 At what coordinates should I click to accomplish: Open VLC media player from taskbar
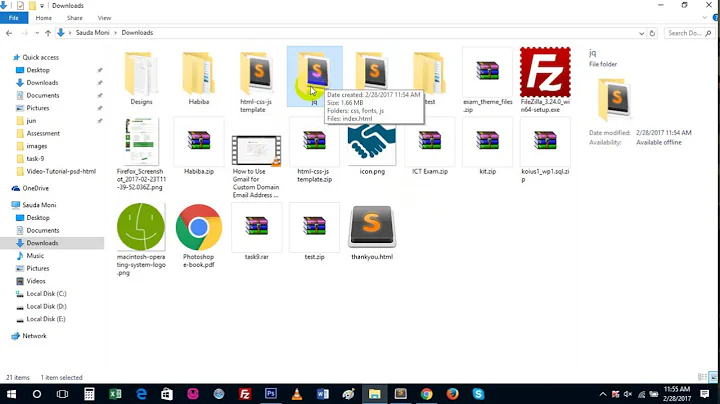coord(297,394)
